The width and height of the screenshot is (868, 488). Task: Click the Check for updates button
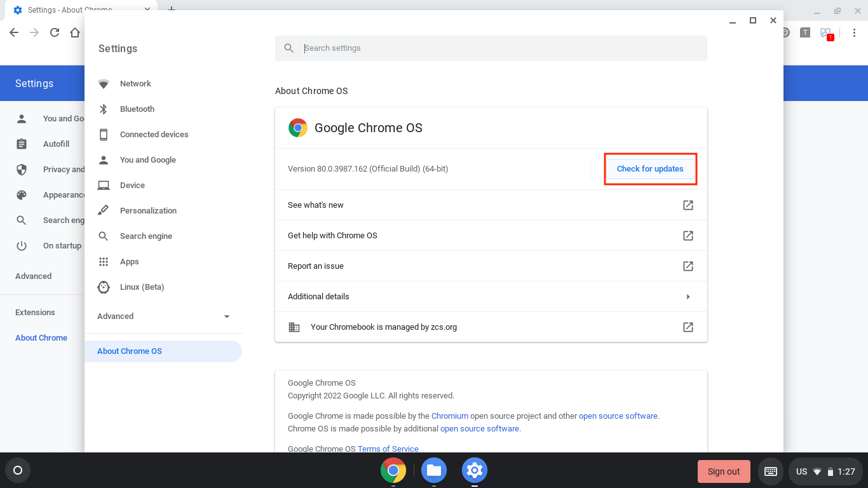point(650,169)
